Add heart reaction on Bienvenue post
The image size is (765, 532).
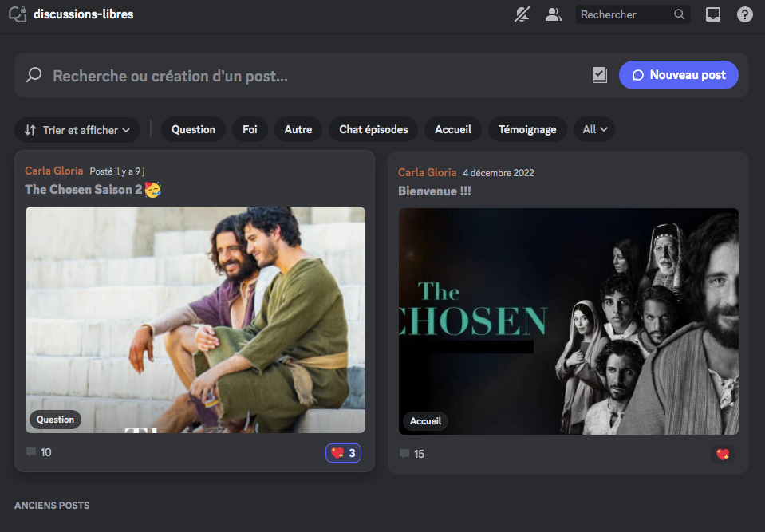pyautogui.click(x=723, y=454)
